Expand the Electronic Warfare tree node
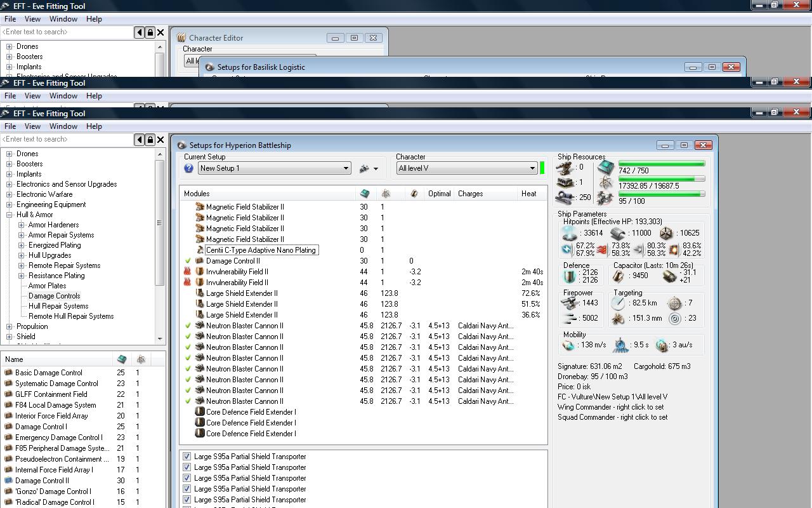The image size is (812, 508). pos(9,194)
